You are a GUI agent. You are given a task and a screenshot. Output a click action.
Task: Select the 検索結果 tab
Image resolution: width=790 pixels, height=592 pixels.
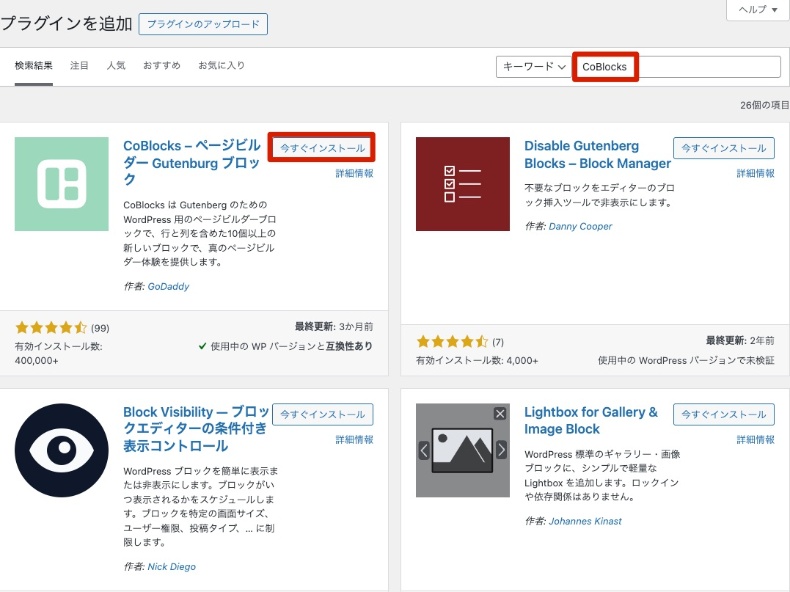[x=34, y=65]
